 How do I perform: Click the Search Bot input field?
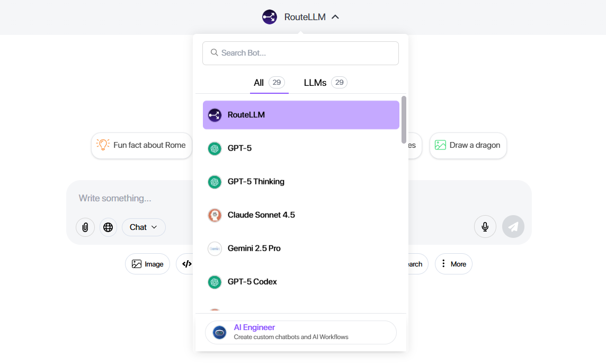pos(300,54)
